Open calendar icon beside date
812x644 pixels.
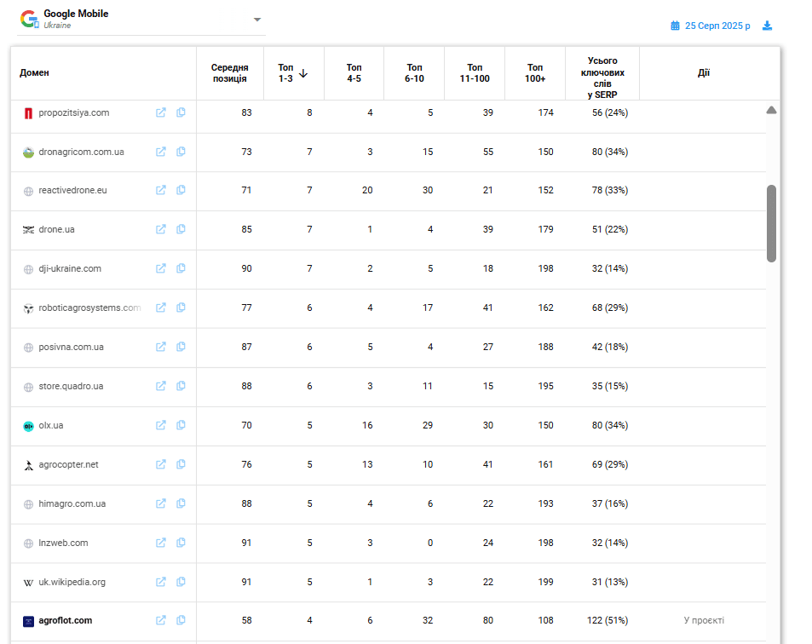click(x=675, y=26)
